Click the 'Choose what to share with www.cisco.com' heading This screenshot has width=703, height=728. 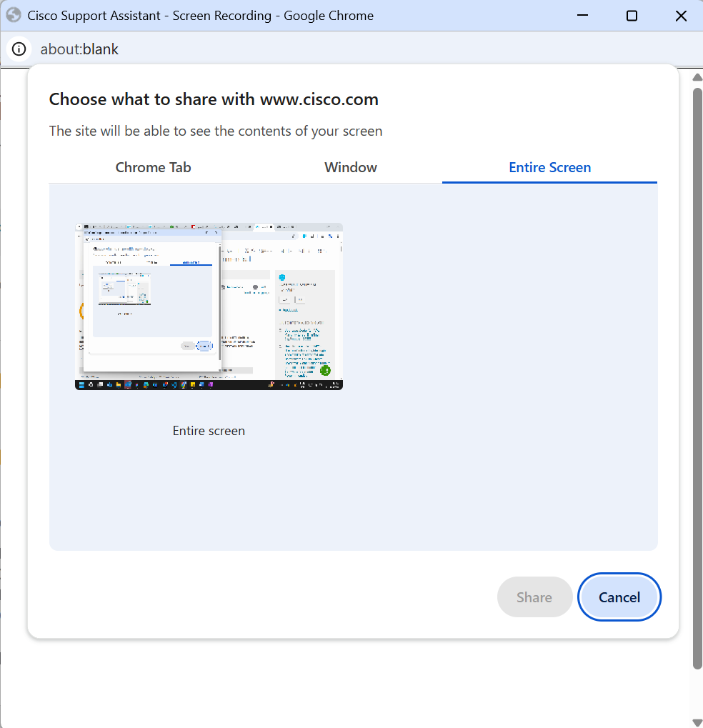(x=214, y=99)
